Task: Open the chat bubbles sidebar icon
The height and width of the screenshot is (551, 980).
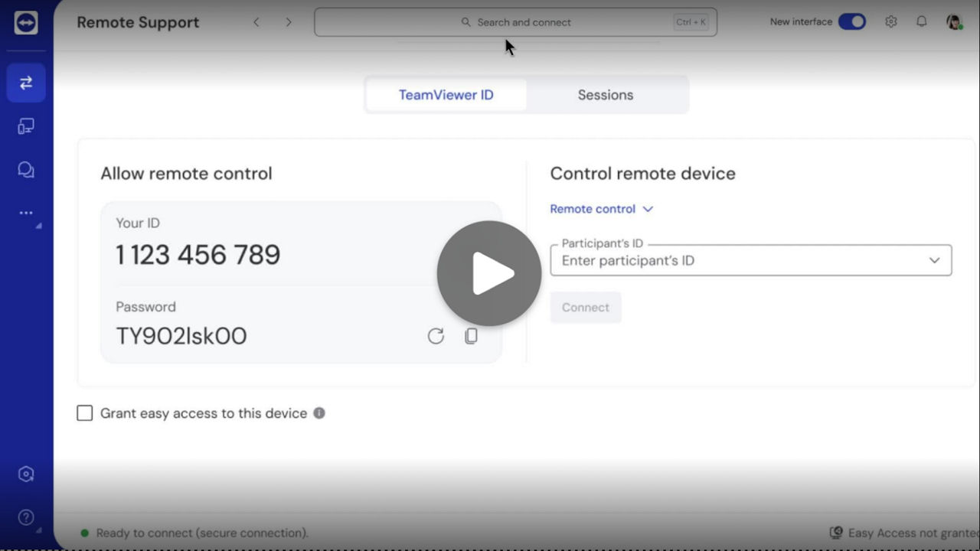Action: 26,170
